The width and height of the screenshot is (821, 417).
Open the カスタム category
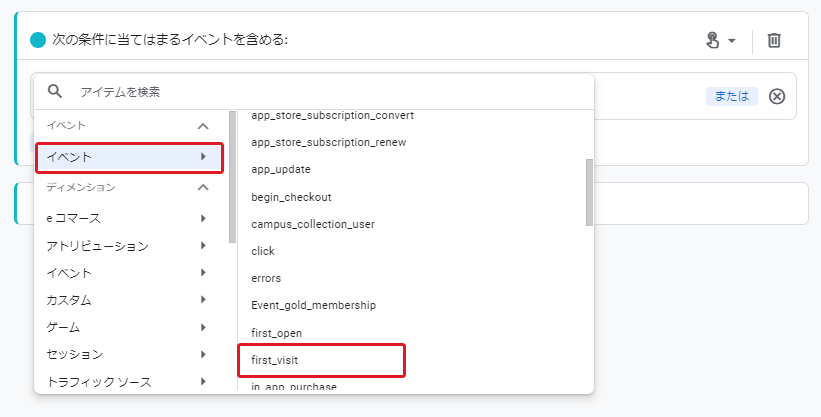(x=129, y=300)
